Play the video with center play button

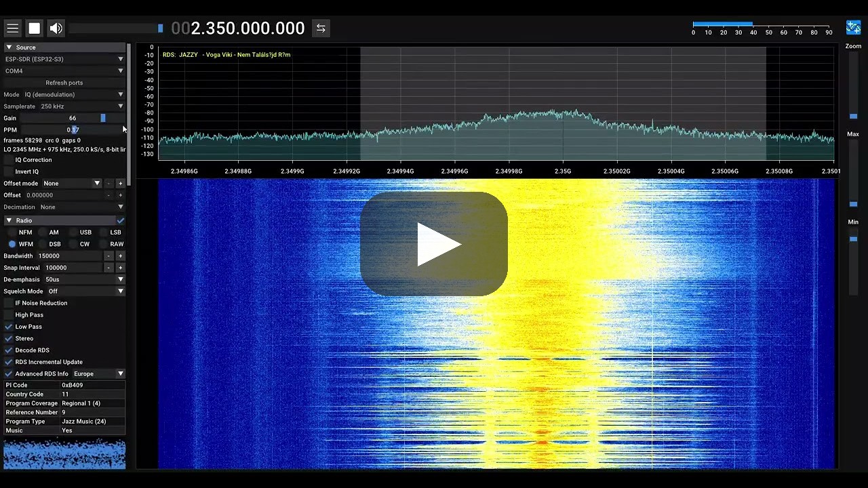434,244
